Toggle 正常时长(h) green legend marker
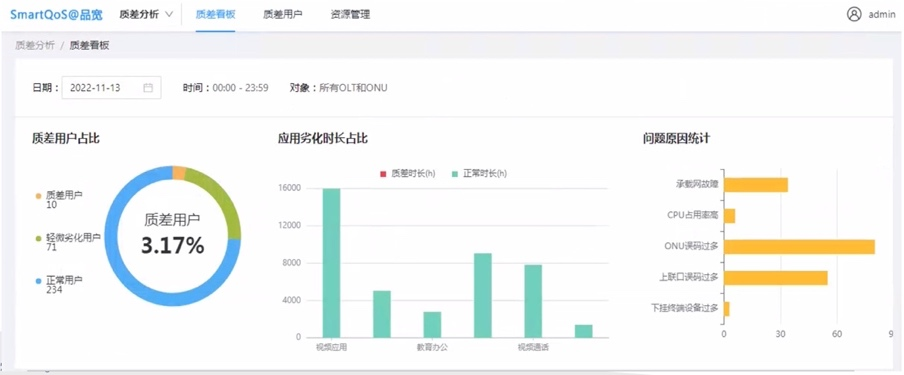Image resolution: width=904 pixels, height=375 pixels. [x=454, y=173]
